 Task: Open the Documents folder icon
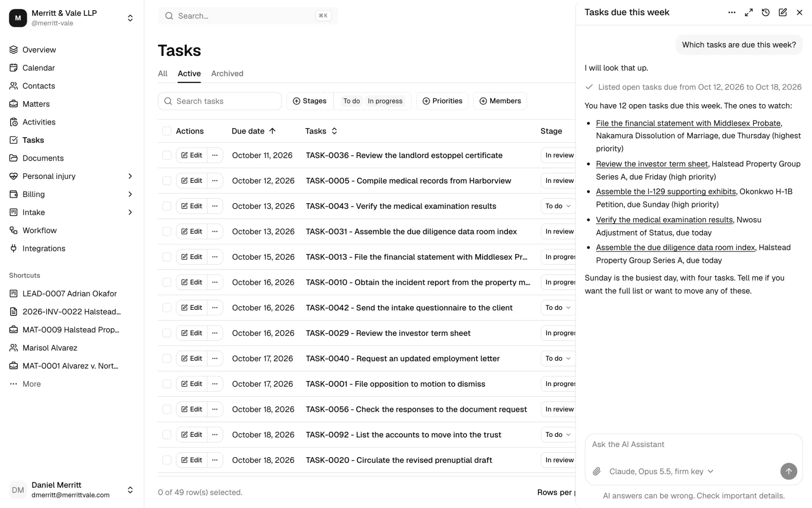[14, 158]
